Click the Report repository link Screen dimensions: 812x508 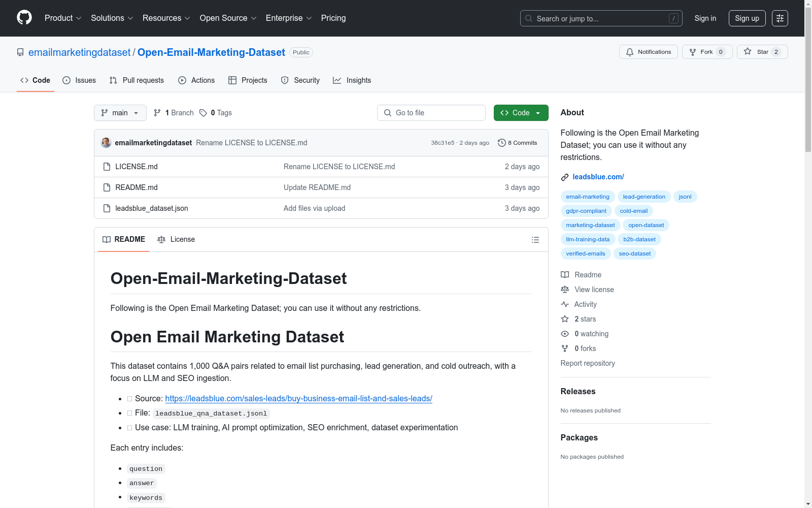point(588,363)
